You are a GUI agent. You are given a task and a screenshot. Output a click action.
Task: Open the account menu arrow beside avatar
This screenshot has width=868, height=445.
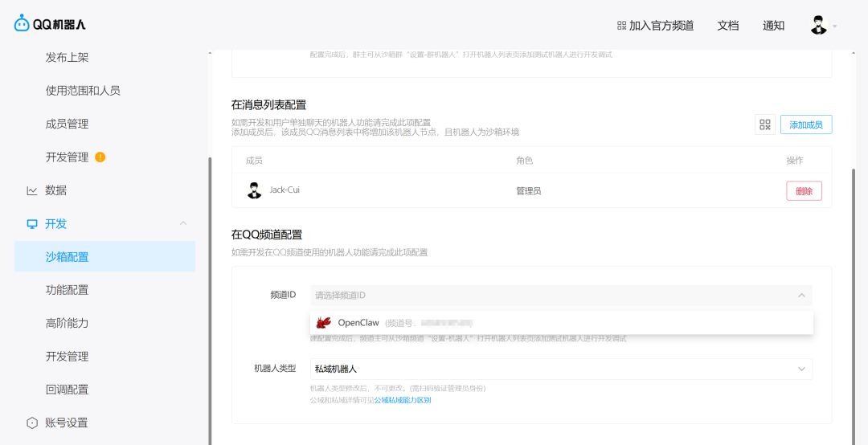pyautogui.click(x=835, y=26)
